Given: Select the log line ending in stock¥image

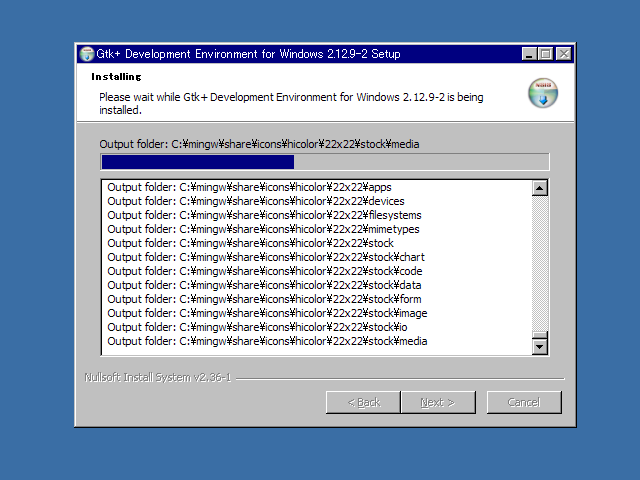Looking at the screenshot, I should pos(267,313).
